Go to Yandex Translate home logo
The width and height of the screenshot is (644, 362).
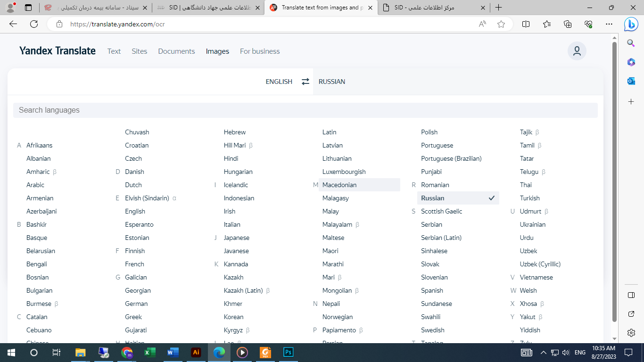[58, 50]
